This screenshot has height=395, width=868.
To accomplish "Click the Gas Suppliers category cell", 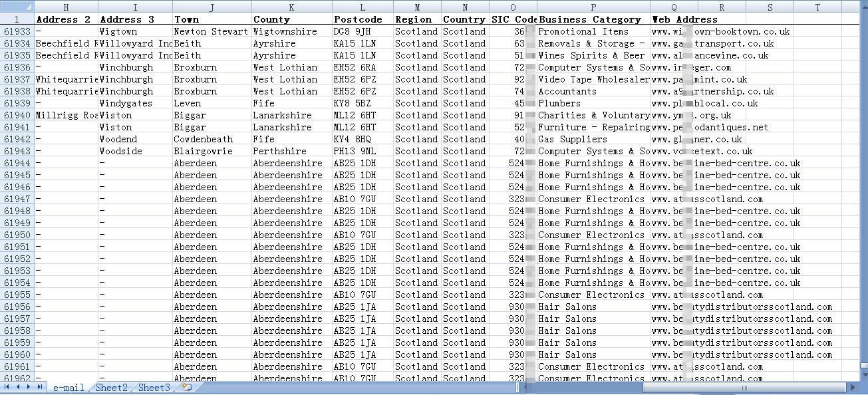I will [573, 139].
